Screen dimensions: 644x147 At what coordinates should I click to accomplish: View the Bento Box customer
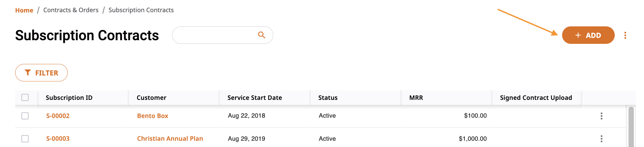click(x=153, y=116)
